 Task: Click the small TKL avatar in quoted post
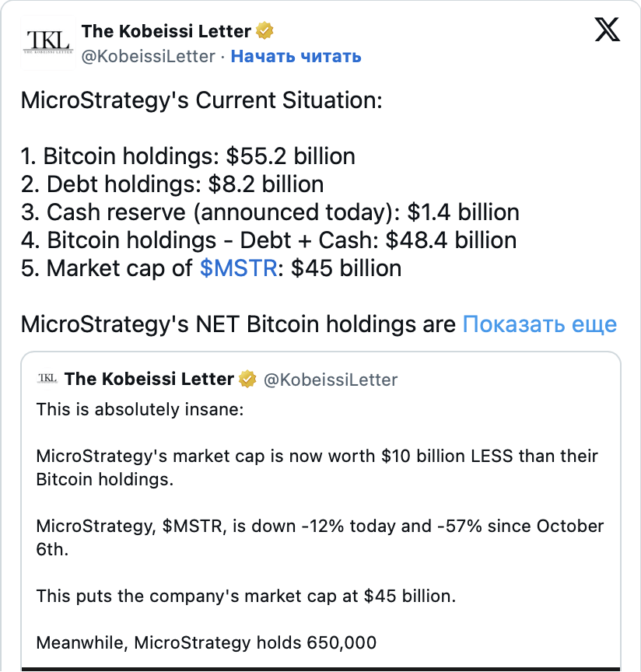(47, 379)
